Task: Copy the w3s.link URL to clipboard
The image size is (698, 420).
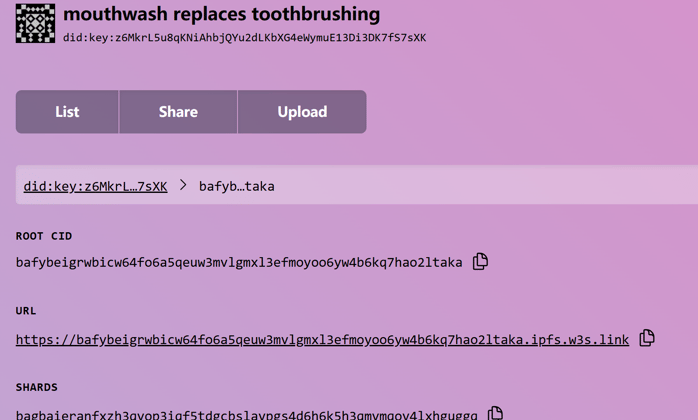Action: click(647, 338)
